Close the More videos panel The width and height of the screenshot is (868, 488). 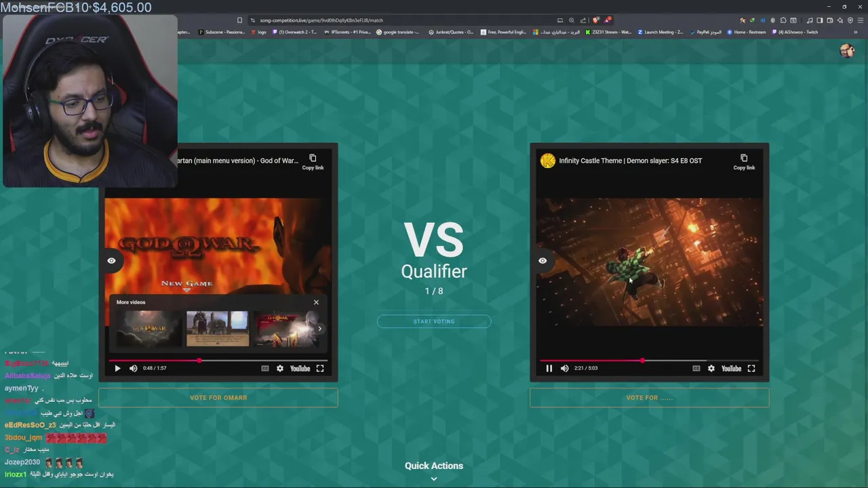coord(316,302)
